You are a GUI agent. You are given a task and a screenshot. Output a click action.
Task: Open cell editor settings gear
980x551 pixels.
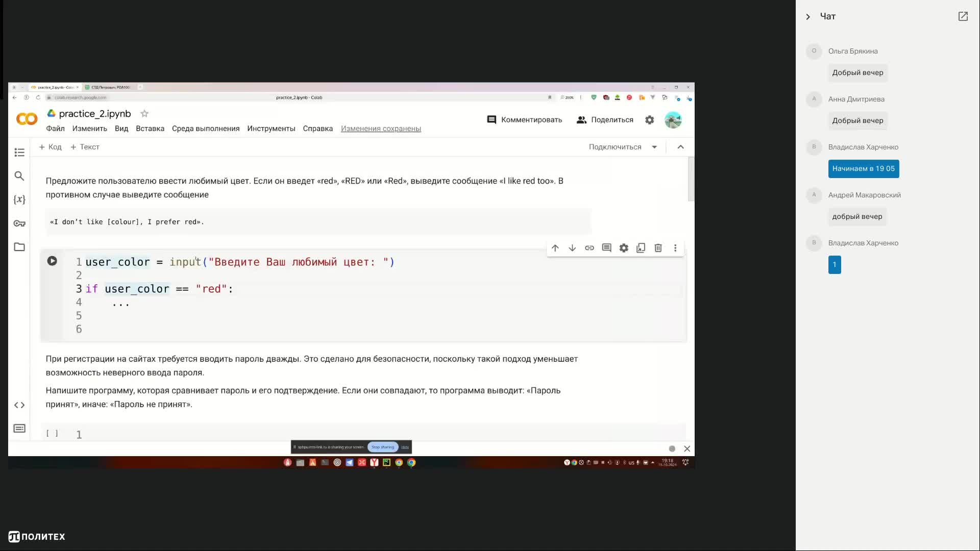(x=624, y=248)
